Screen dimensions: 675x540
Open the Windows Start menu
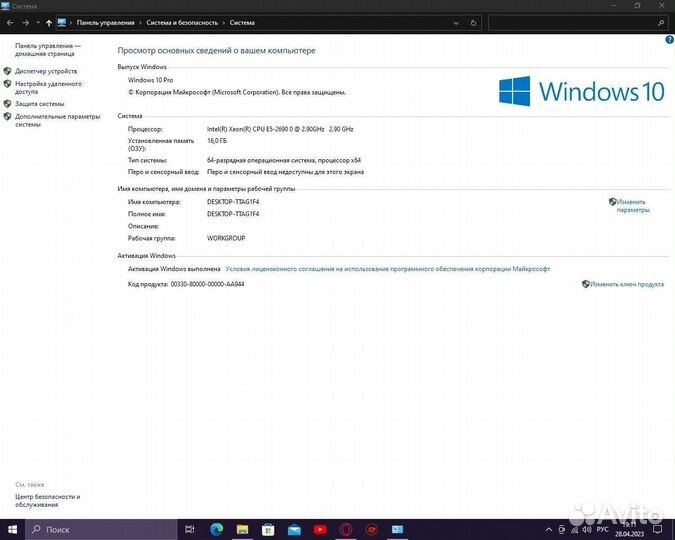12,529
